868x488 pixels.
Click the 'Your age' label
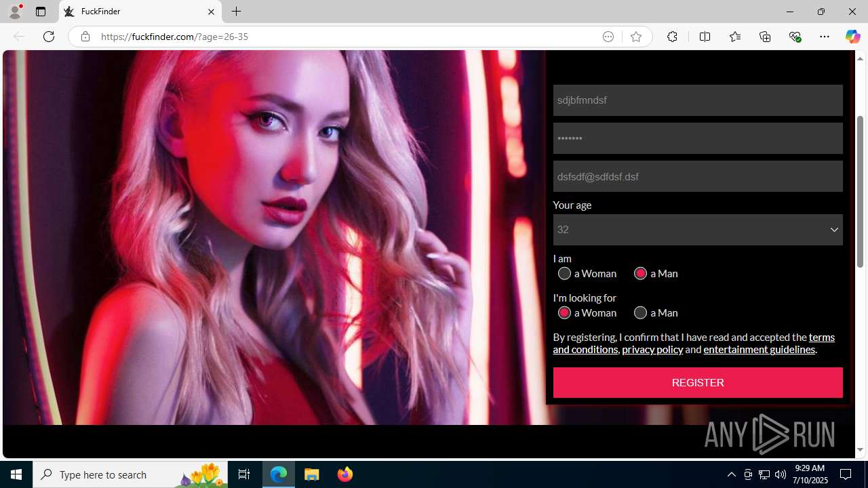(572, 205)
